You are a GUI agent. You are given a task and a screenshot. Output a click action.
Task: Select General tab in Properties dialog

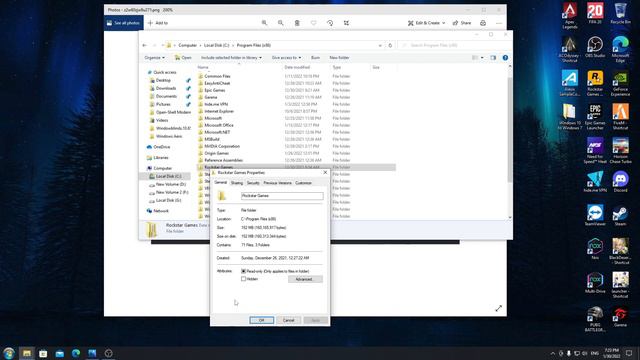221,182
